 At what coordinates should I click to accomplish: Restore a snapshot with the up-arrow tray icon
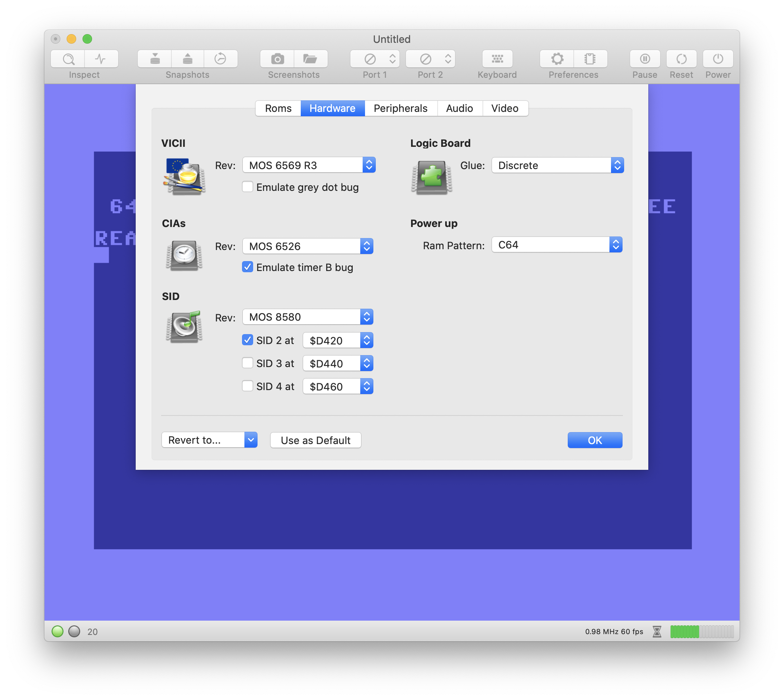pos(188,59)
